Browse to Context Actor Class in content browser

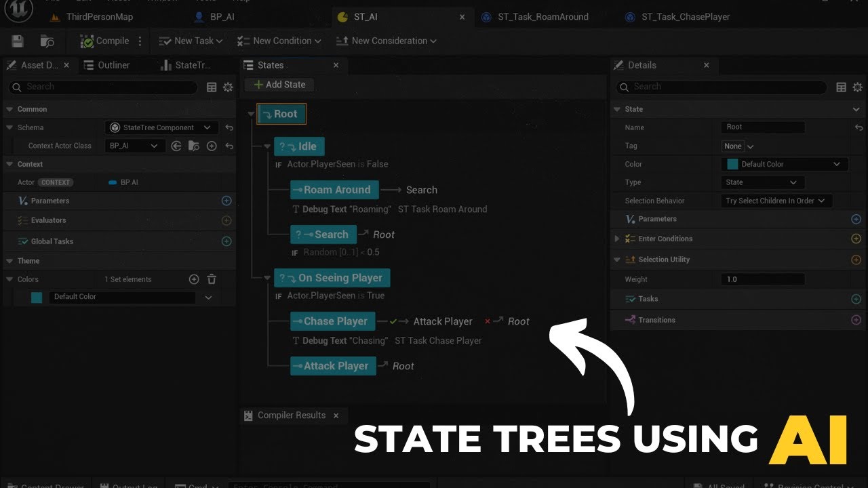coord(194,146)
